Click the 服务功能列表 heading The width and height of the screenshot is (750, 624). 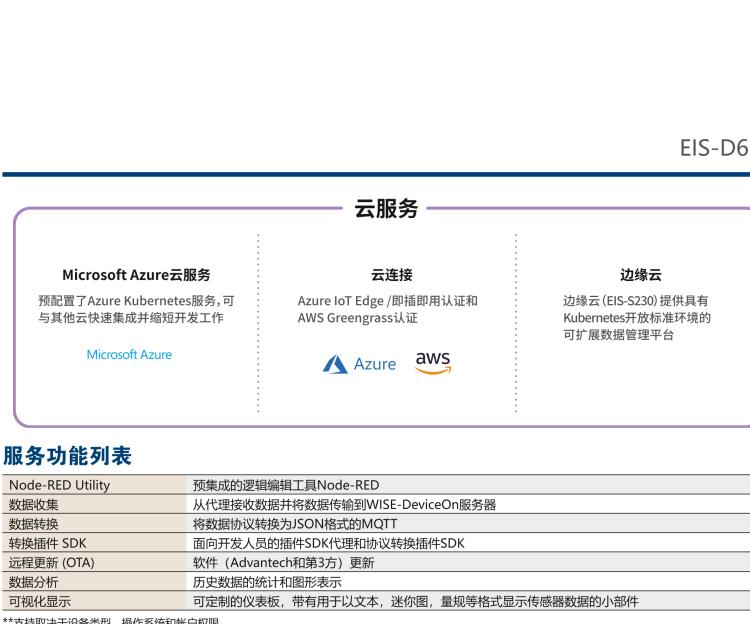pyautogui.click(x=66, y=456)
